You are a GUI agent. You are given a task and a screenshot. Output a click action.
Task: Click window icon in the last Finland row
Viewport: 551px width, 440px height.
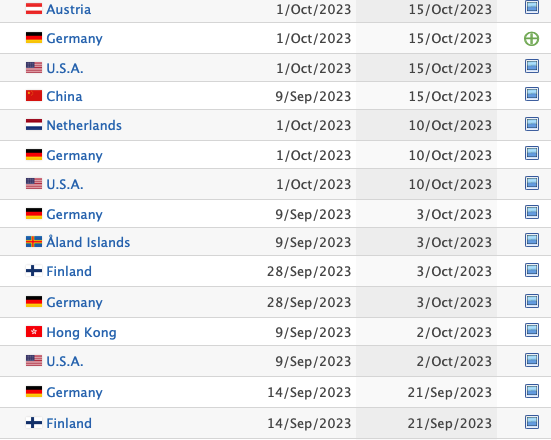point(532,422)
